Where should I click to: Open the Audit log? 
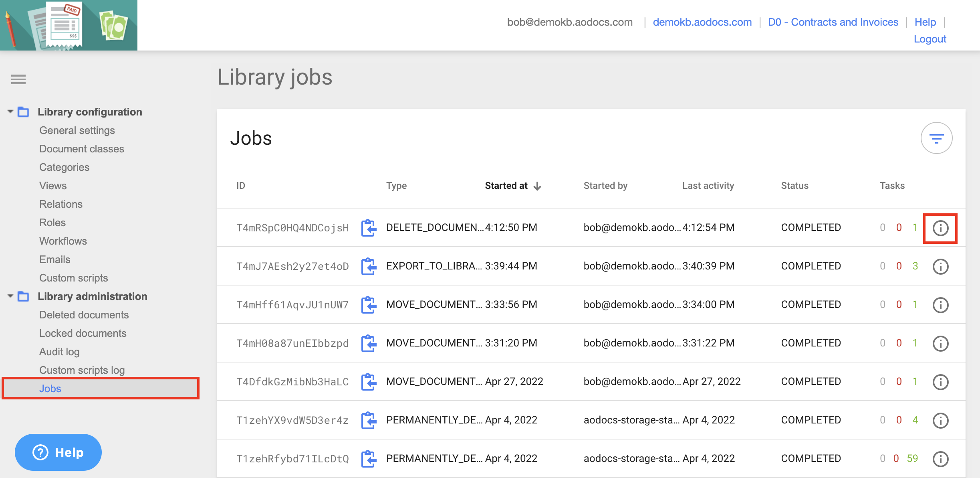59,352
